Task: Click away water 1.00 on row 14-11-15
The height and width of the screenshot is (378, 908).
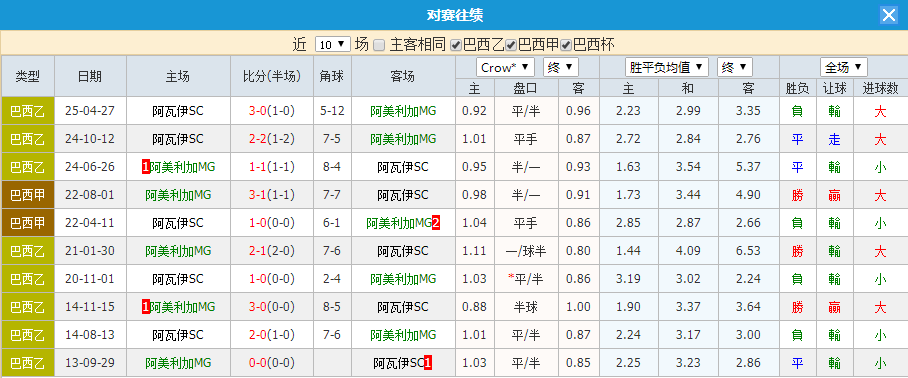Action: pos(579,307)
